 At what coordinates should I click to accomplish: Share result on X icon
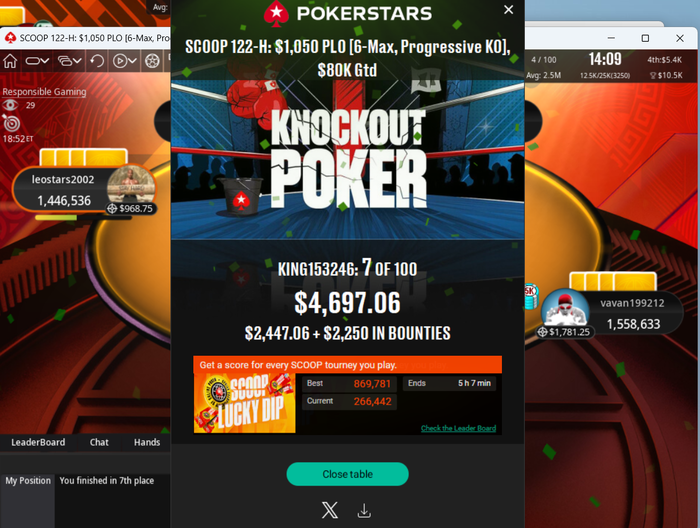tap(330, 510)
